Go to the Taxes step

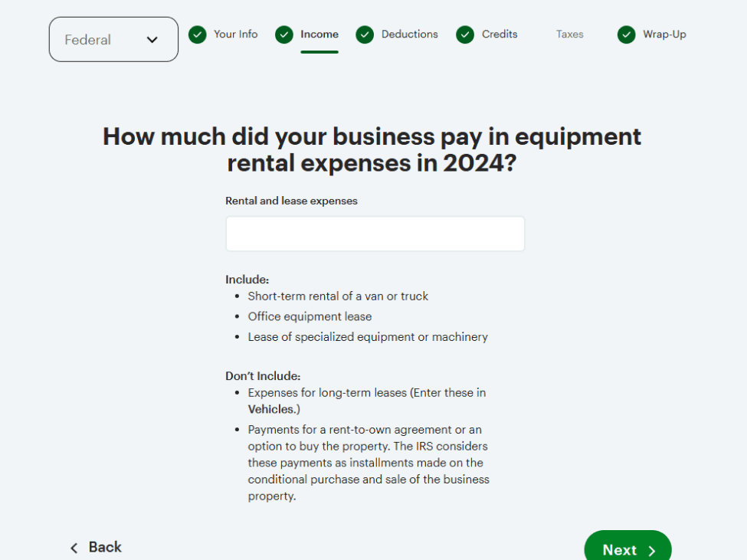569,34
